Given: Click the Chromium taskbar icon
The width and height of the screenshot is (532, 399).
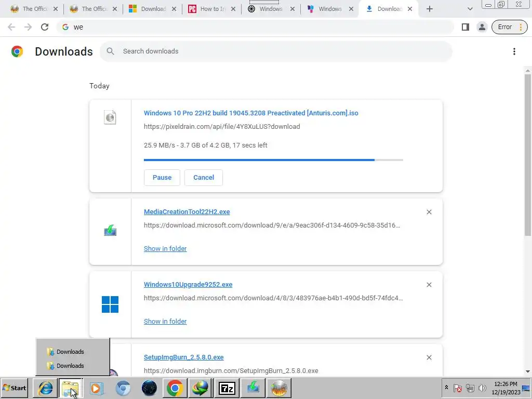Looking at the screenshot, I should click(123, 388).
